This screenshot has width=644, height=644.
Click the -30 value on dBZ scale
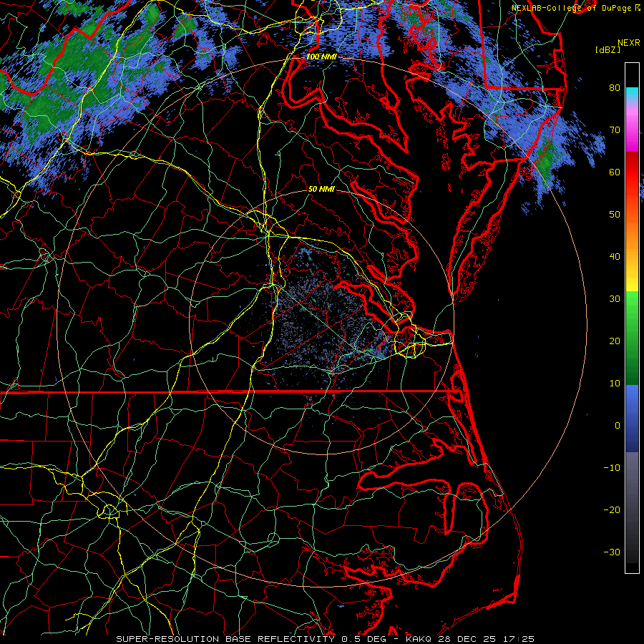(x=612, y=552)
